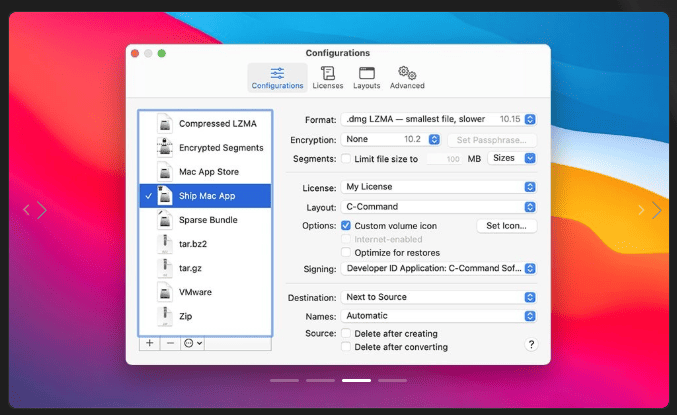Click the Set Icon… button

(506, 225)
